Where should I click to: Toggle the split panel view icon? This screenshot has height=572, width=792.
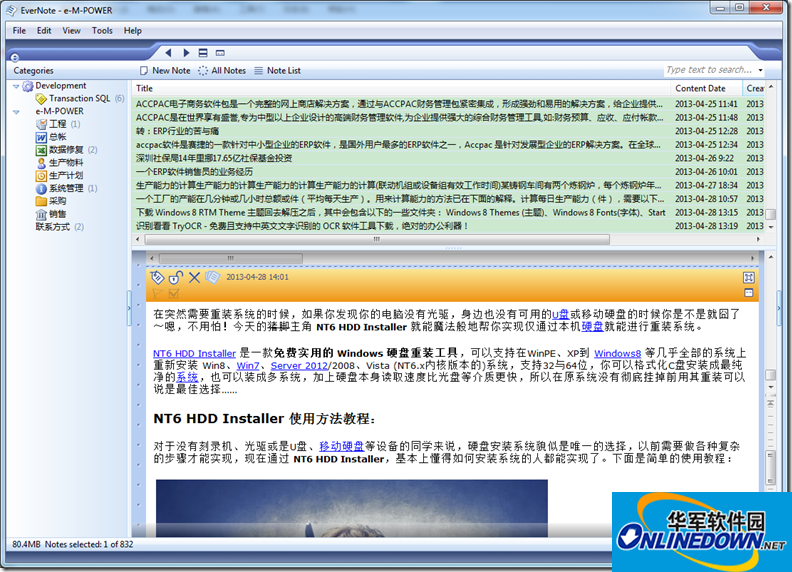pos(203,53)
